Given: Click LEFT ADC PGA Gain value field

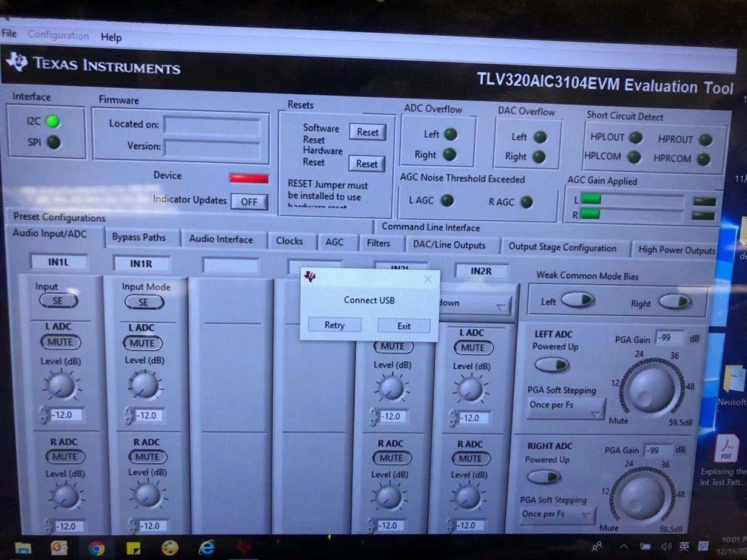Looking at the screenshot, I should point(670,338).
